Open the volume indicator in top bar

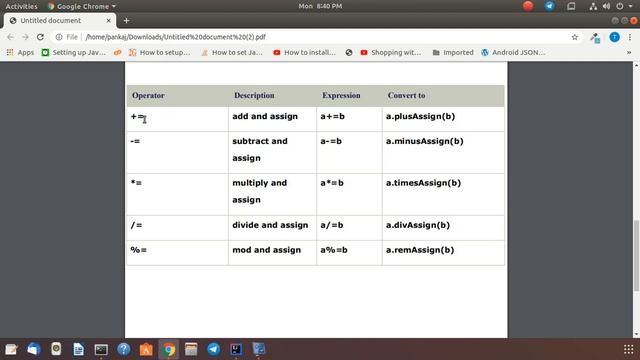pos(606,6)
